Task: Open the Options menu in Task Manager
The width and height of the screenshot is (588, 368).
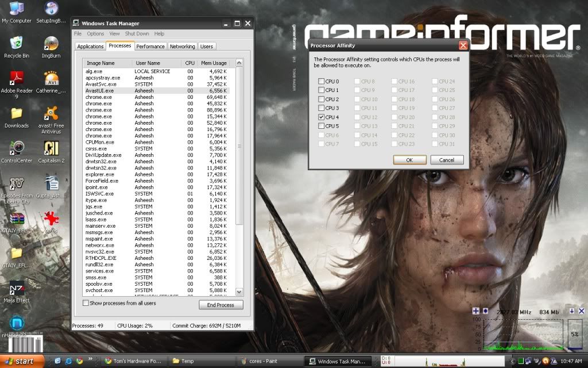Action: 95,33
